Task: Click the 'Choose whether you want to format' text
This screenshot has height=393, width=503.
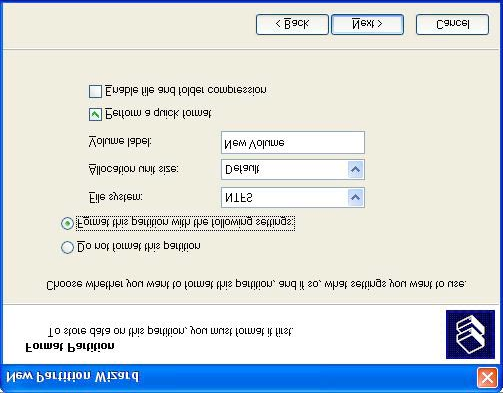Action: [x=256, y=284]
